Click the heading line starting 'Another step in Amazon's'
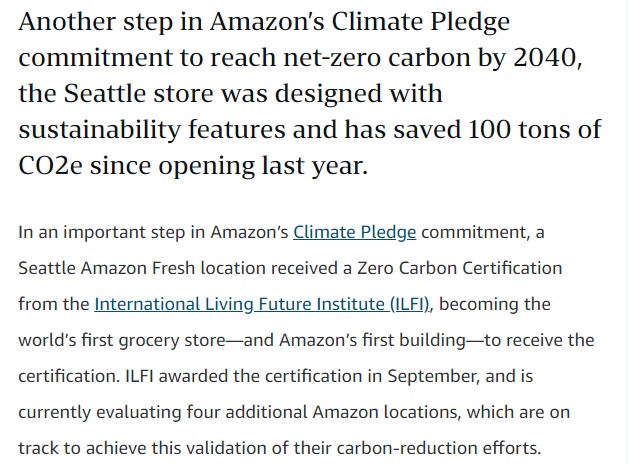This screenshot has width=628, height=464. point(264,22)
